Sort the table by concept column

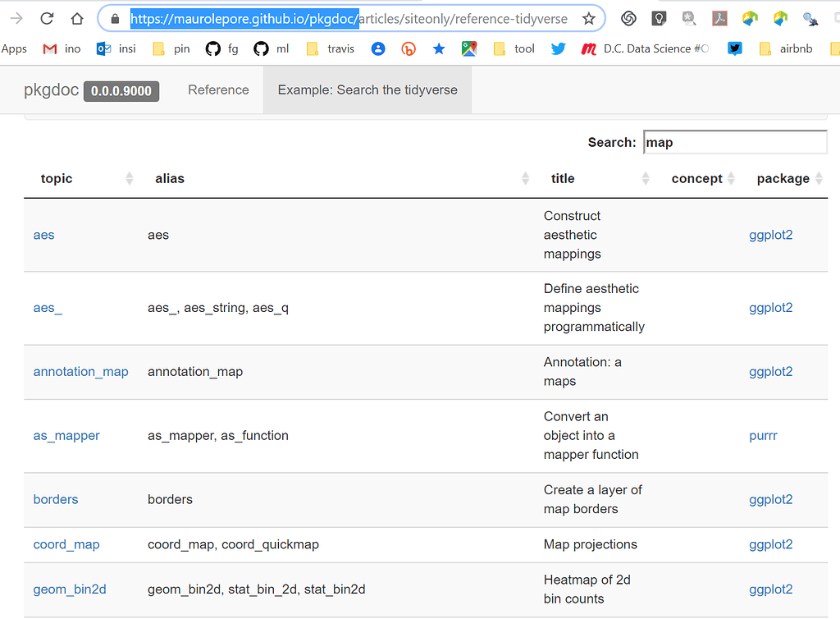coord(703,178)
